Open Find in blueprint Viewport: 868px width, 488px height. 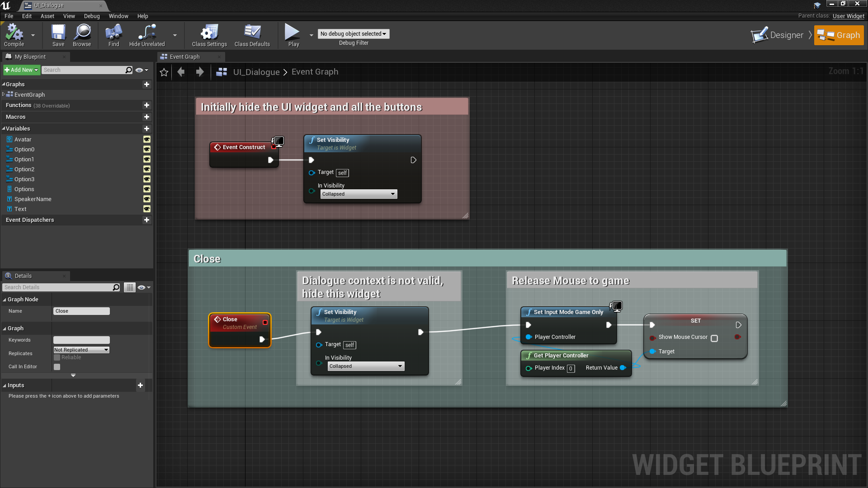coord(114,35)
